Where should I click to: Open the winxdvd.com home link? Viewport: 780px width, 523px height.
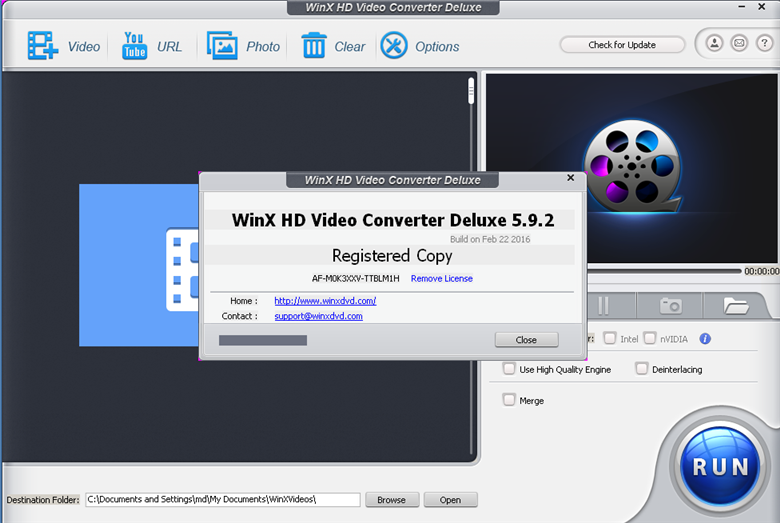point(325,301)
